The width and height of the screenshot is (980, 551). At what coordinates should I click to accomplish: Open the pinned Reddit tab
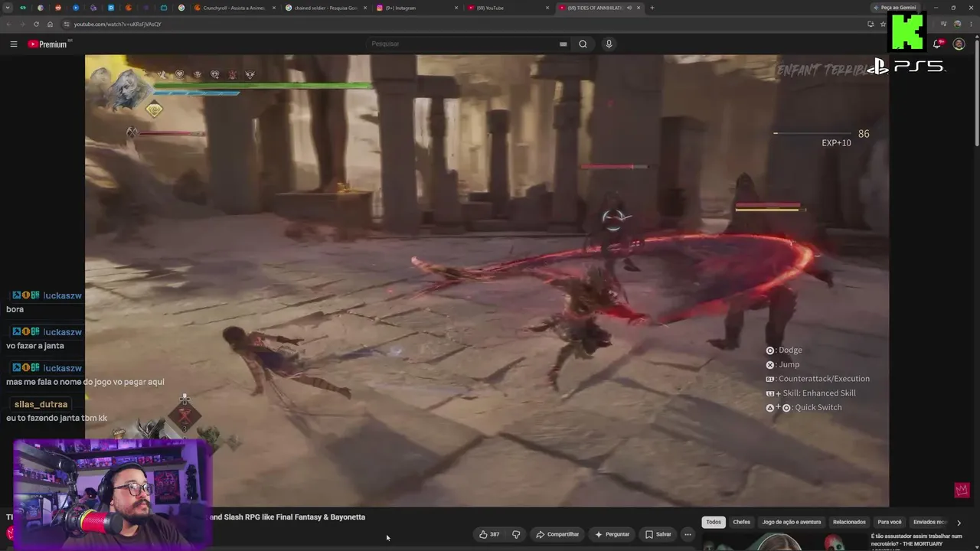click(x=57, y=8)
